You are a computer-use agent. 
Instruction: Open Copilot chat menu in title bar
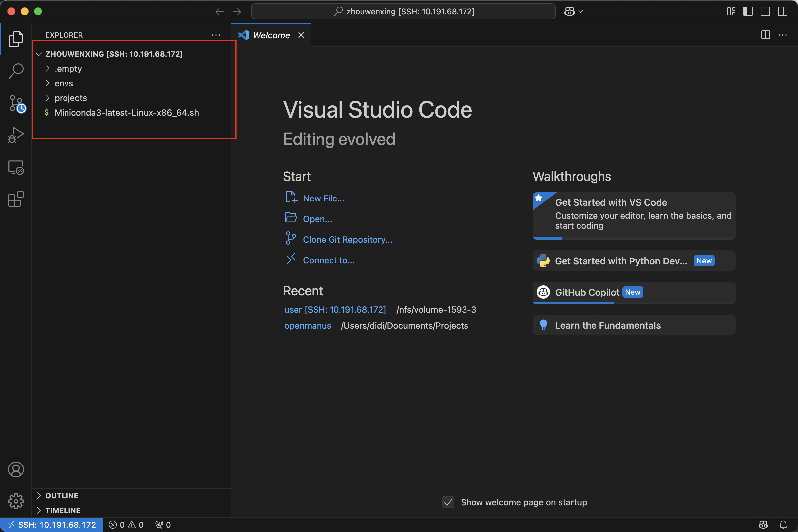[573, 12]
